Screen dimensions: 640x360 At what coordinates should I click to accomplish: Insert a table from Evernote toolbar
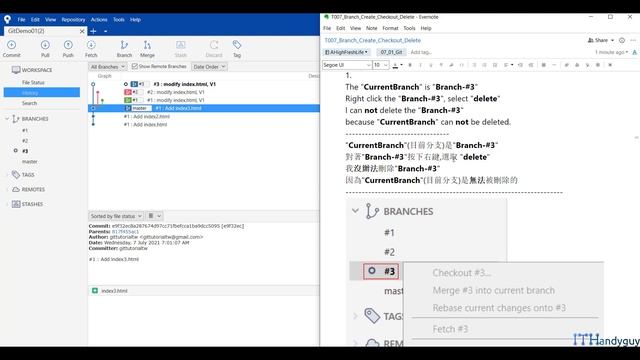pyautogui.click(x=544, y=65)
